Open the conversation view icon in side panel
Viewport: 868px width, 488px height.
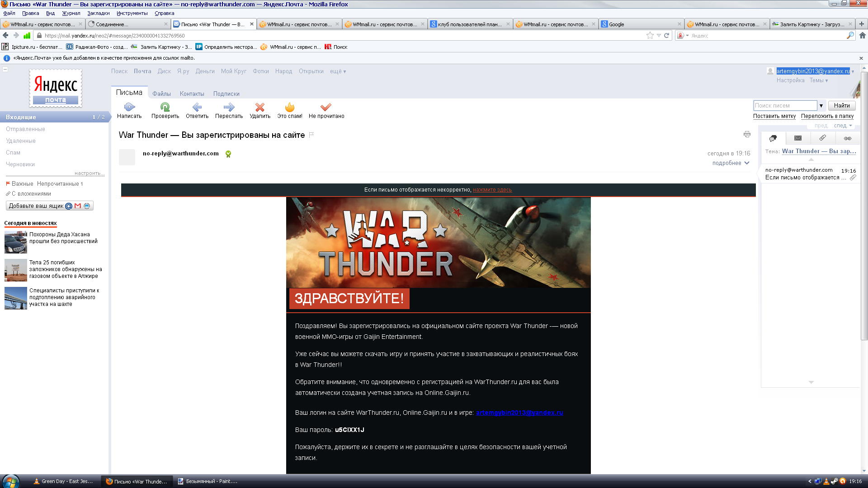click(773, 138)
